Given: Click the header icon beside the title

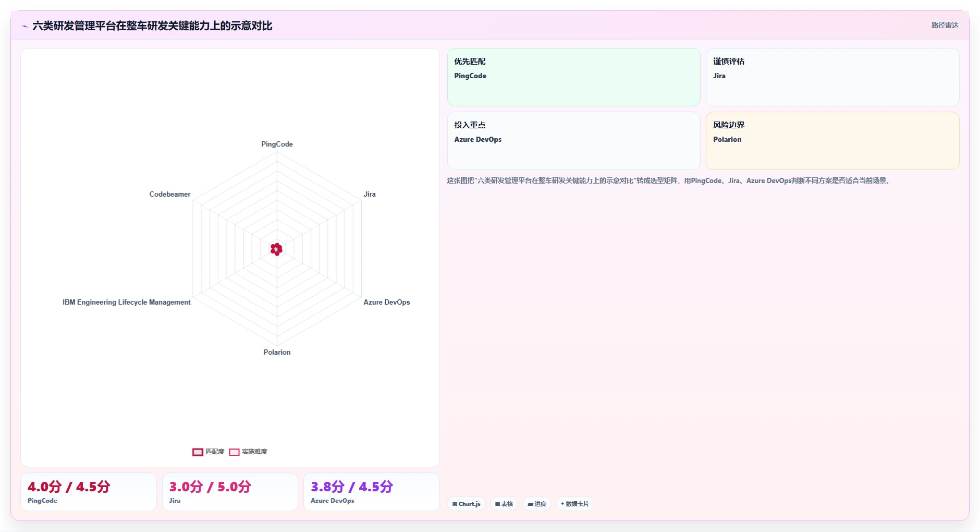Looking at the screenshot, I should pos(24,26).
